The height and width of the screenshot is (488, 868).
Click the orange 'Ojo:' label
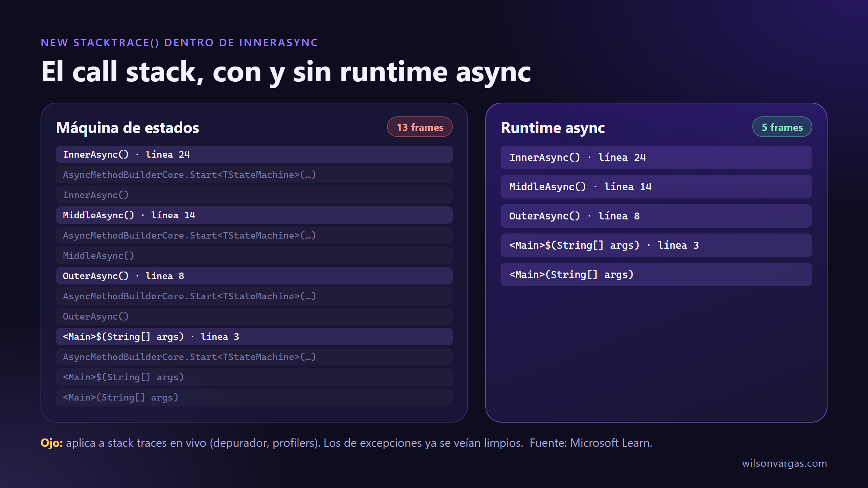[x=52, y=443]
